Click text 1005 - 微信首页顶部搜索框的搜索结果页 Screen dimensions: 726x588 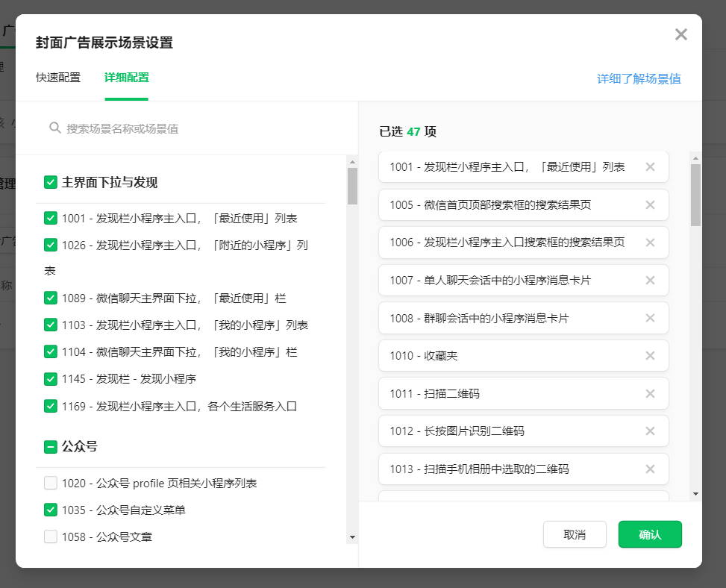(x=490, y=204)
